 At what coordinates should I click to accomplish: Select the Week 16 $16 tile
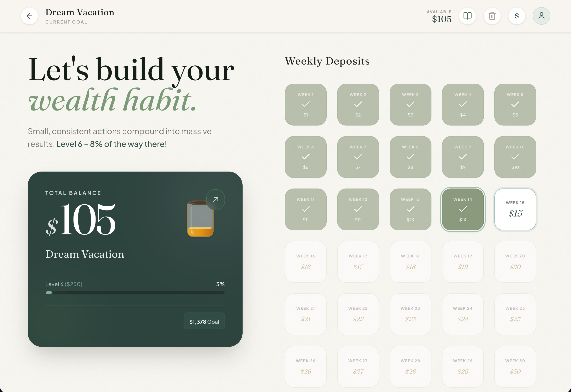click(306, 262)
